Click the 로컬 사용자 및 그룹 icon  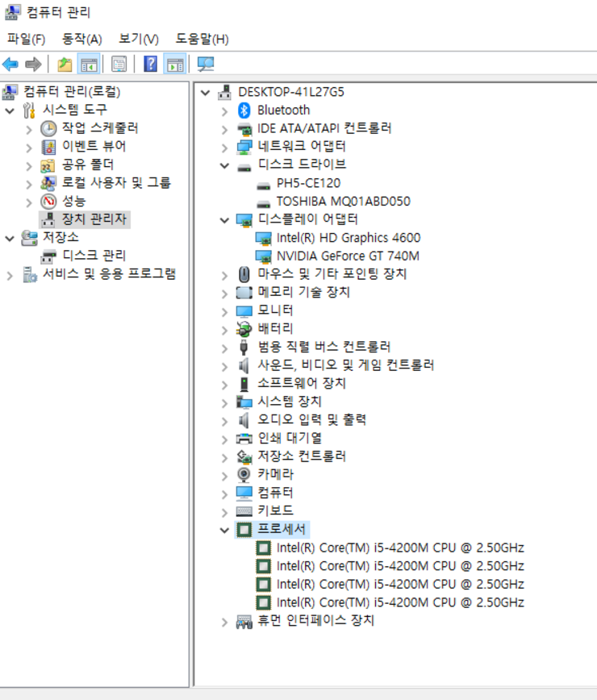[48, 183]
